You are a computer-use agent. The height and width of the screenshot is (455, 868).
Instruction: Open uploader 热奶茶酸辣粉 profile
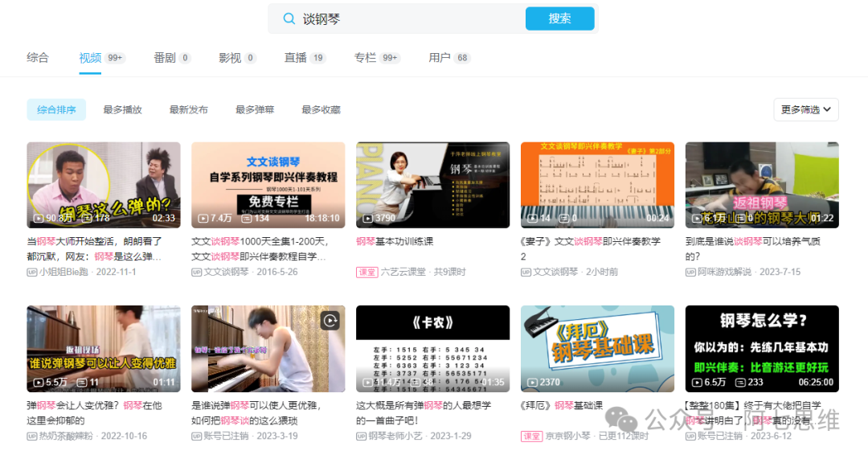click(66, 436)
